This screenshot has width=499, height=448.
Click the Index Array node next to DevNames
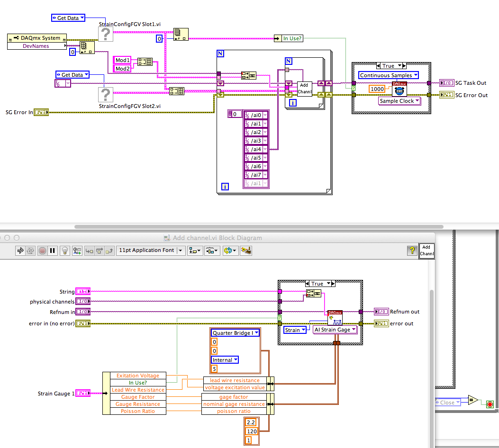pos(87,47)
